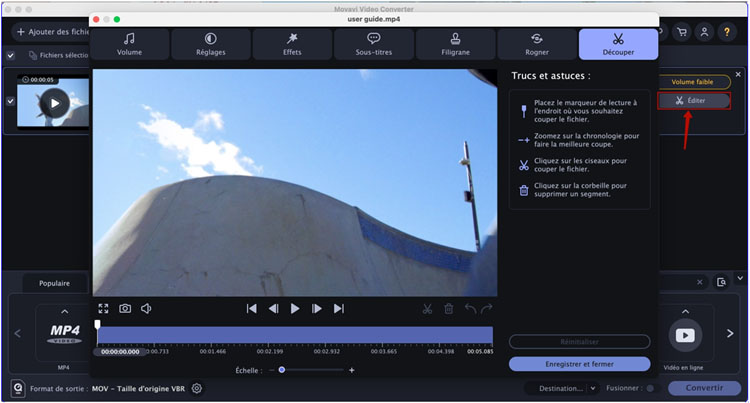Click the Réinitialiser button

click(x=579, y=342)
